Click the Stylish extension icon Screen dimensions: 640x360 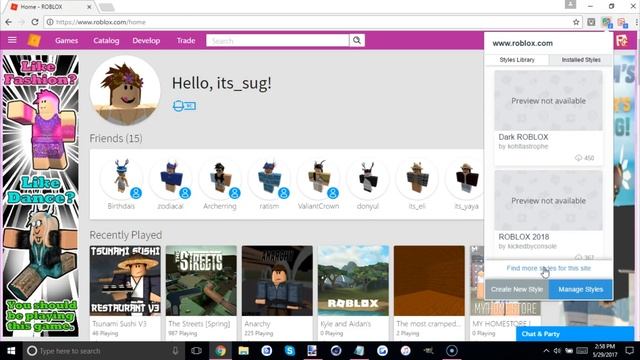(607, 22)
